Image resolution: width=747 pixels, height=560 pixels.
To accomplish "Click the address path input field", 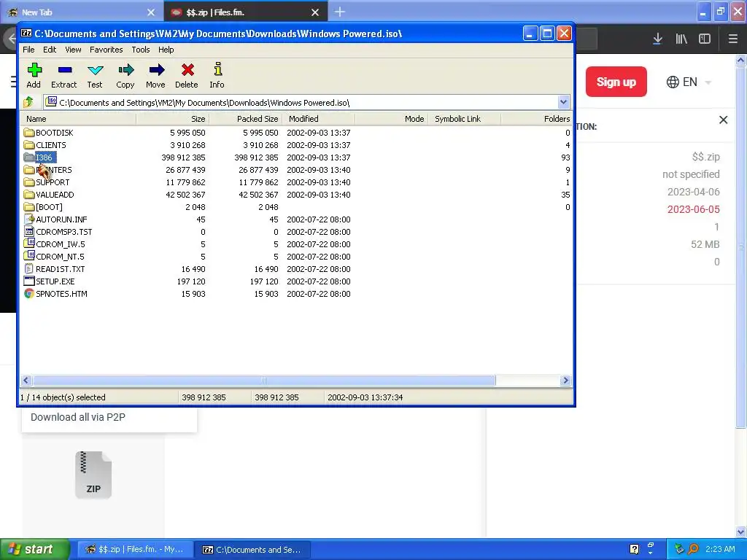I will click(301, 102).
